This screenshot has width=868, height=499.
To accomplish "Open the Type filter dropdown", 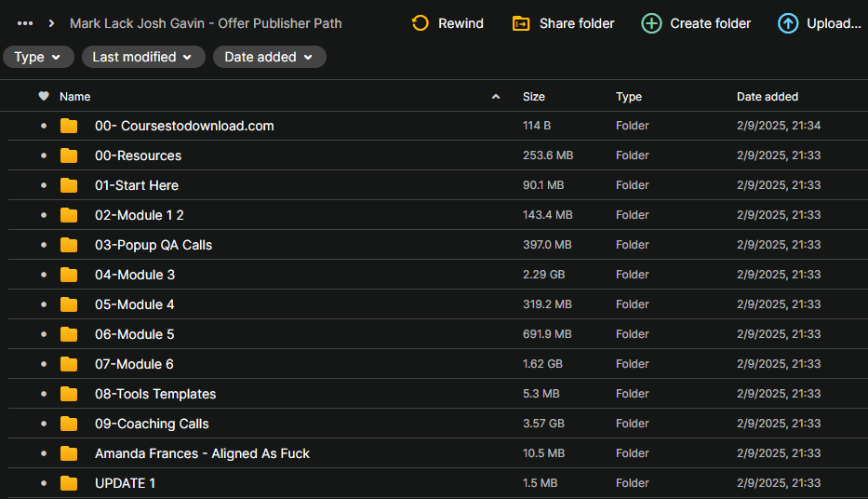I will click(38, 57).
